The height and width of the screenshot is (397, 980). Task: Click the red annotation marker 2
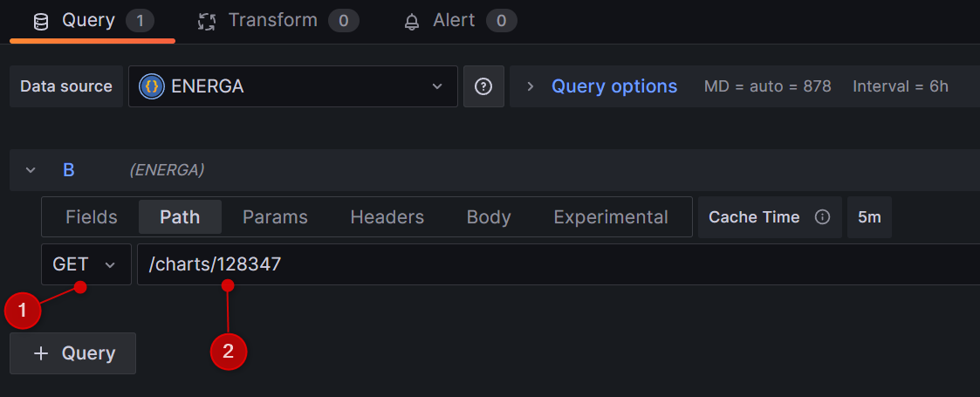[229, 353]
